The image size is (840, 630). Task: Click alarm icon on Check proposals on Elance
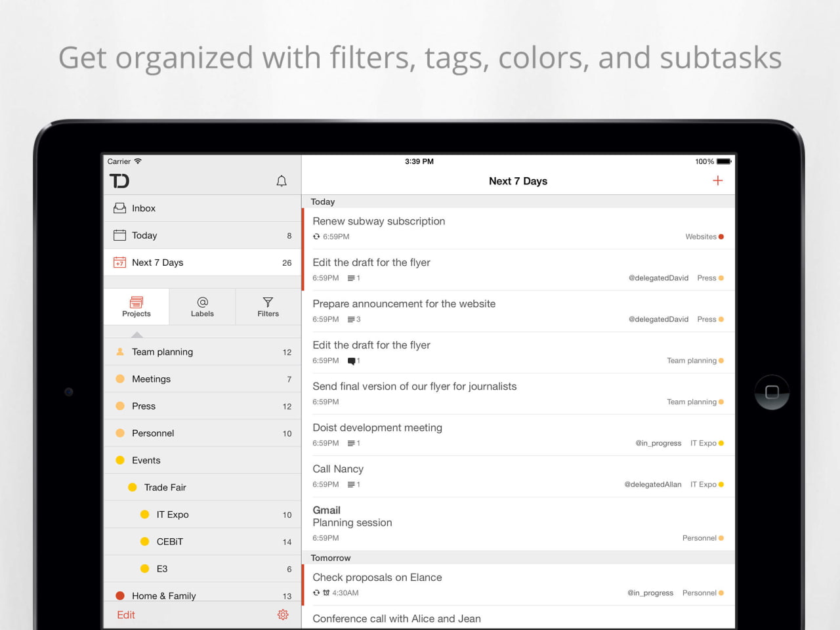pos(327,593)
